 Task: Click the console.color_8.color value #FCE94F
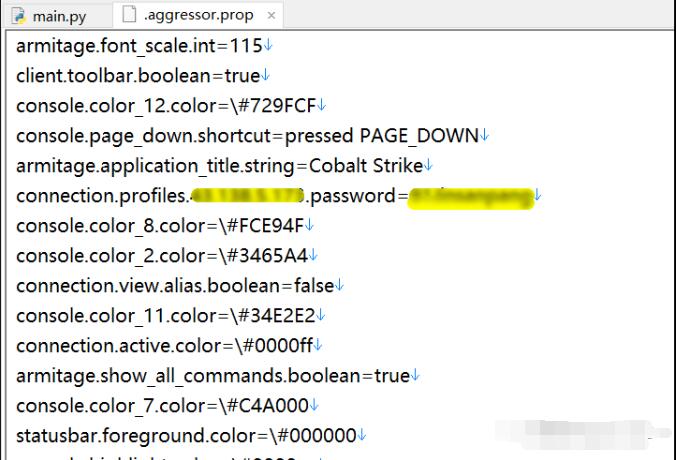(x=265, y=226)
